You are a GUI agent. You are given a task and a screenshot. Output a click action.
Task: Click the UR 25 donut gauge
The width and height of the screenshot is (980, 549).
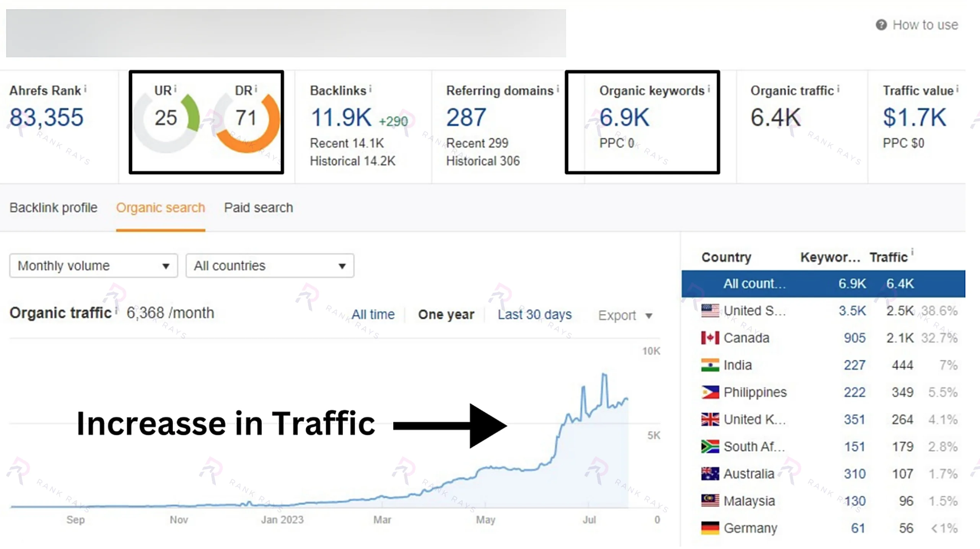click(x=166, y=122)
